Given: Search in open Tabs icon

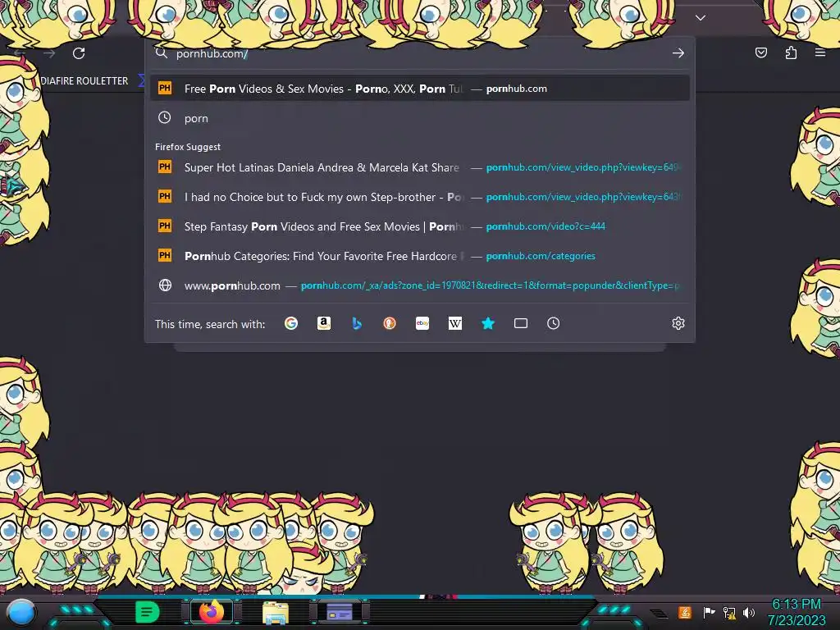Looking at the screenshot, I should tap(521, 323).
